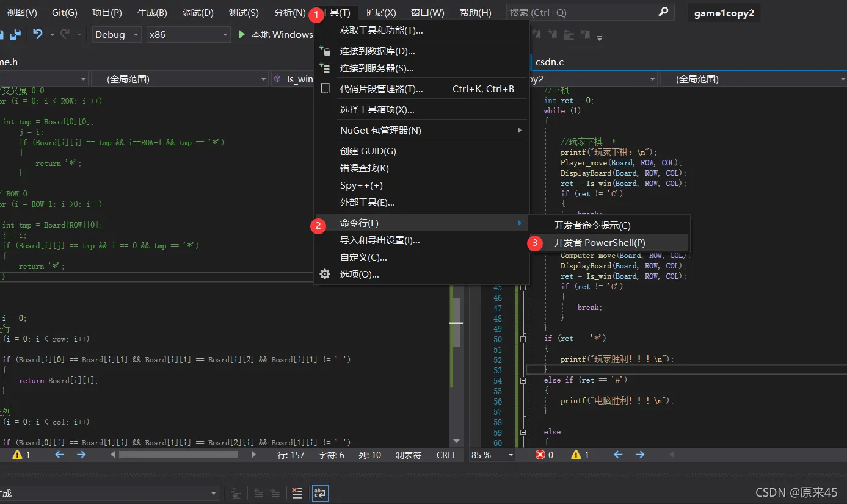Click the Options gear icon

pos(325,275)
